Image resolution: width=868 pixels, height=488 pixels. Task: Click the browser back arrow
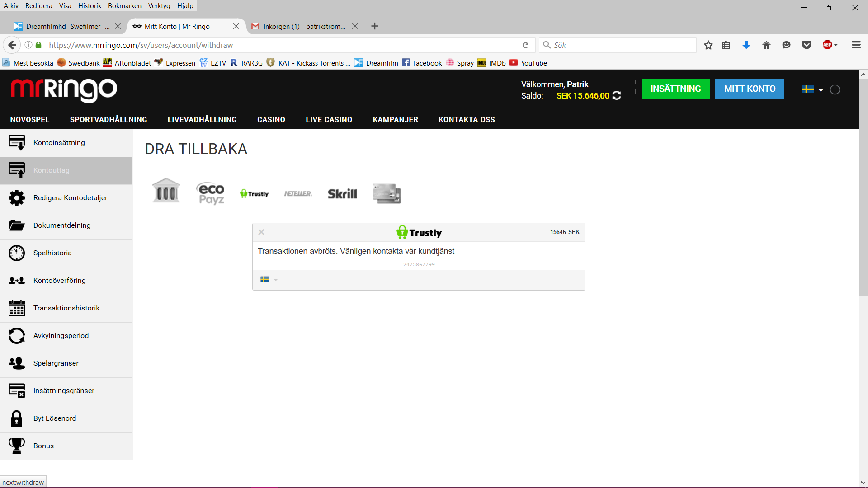(x=12, y=45)
